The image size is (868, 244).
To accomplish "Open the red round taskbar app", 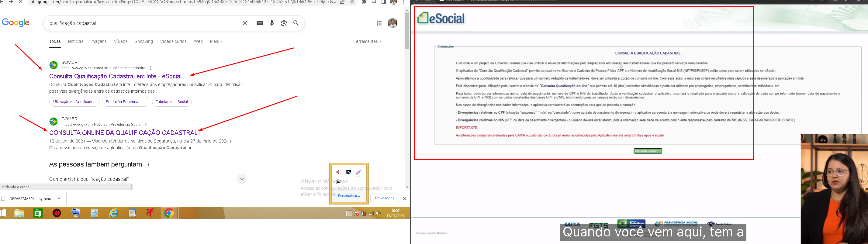I will click(57, 213).
